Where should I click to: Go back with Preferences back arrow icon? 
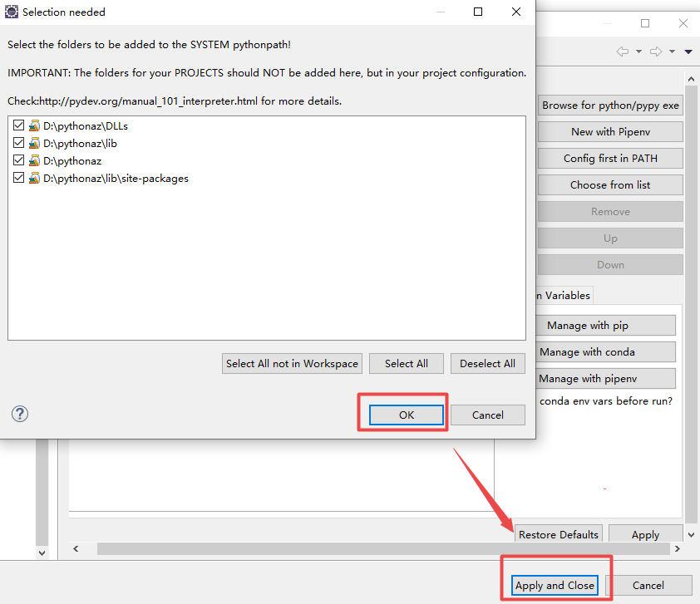(x=623, y=52)
